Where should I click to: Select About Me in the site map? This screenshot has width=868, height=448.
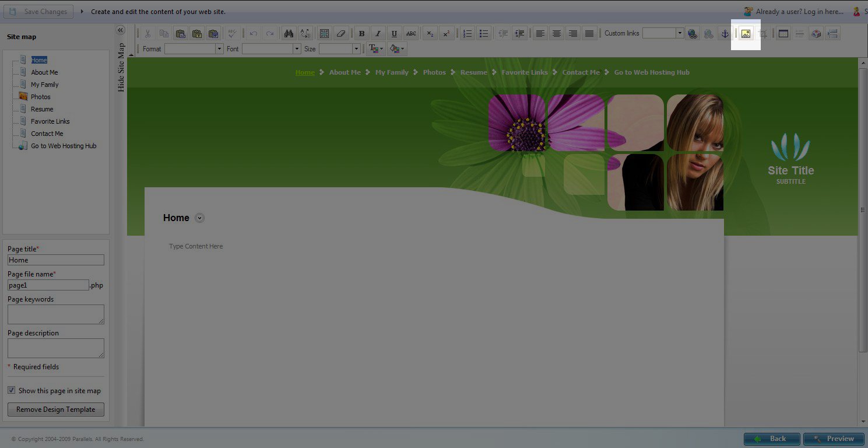pos(44,72)
